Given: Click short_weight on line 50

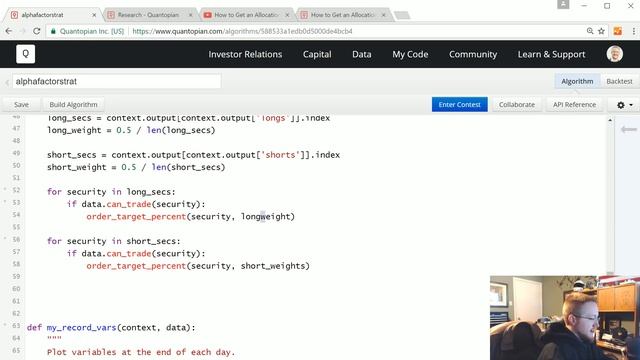Looking at the screenshot, I should click(x=76, y=167).
